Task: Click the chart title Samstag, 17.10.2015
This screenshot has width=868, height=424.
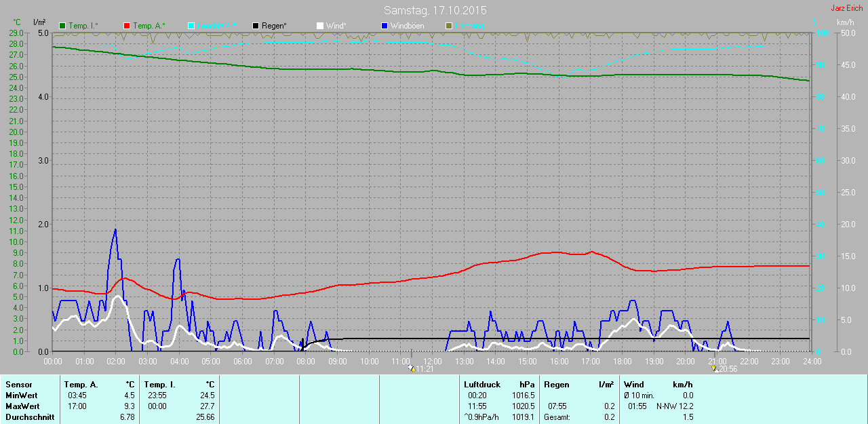Action: click(x=435, y=11)
